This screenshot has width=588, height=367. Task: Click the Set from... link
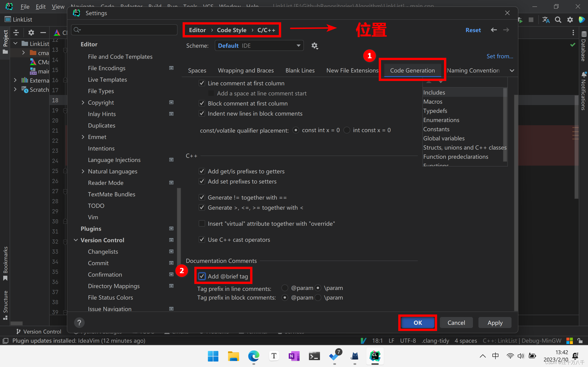pyautogui.click(x=500, y=56)
